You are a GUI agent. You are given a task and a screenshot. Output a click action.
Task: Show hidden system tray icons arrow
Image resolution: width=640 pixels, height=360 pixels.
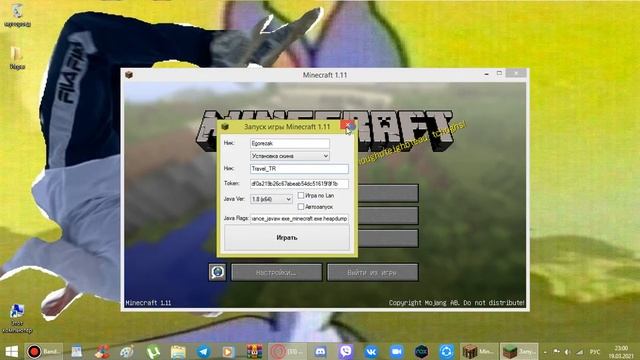pyautogui.click(x=546, y=352)
